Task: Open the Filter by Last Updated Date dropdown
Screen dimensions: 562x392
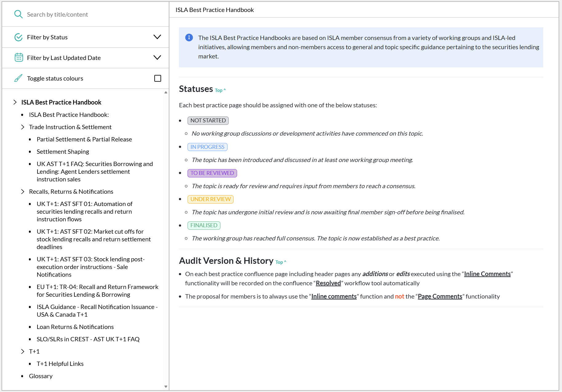Action: [157, 58]
